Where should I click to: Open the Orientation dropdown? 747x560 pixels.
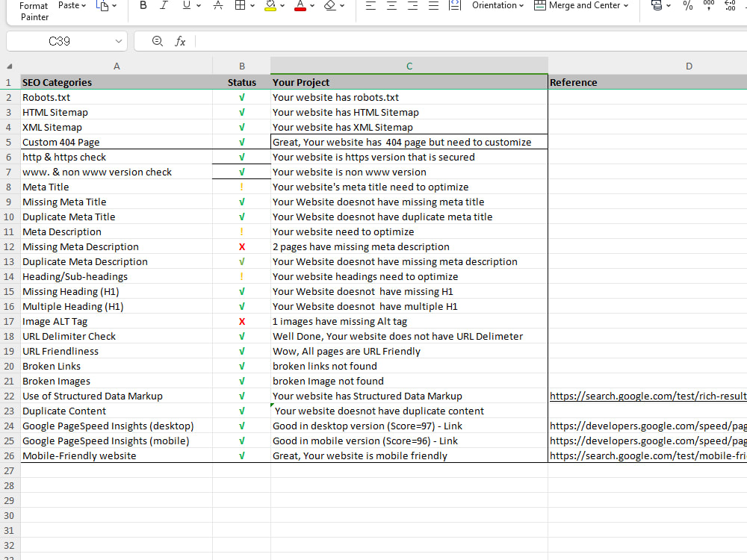coord(498,5)
